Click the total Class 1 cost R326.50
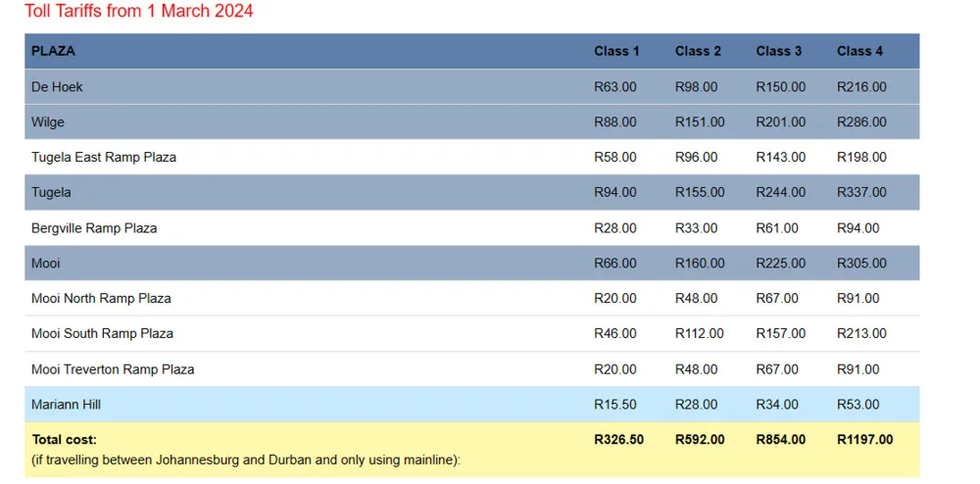The height and width of the screenshot is (484, 980). (x=618, y=440)
